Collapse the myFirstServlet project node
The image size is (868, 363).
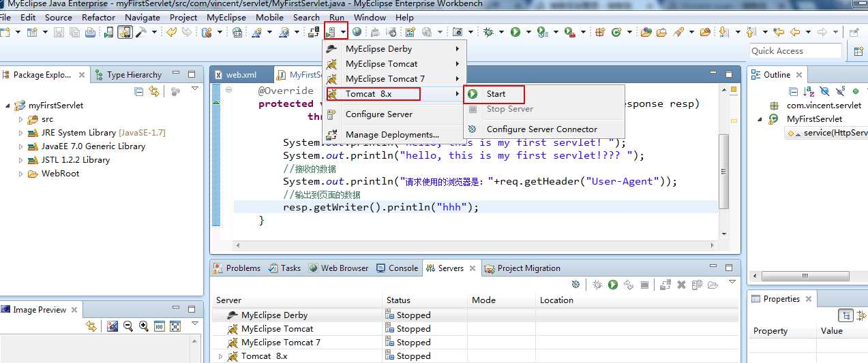pyautogui.click(x=8, y=106)
